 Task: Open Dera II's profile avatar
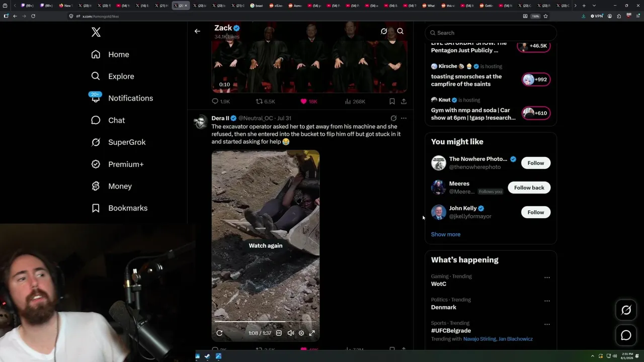point(201,122)
